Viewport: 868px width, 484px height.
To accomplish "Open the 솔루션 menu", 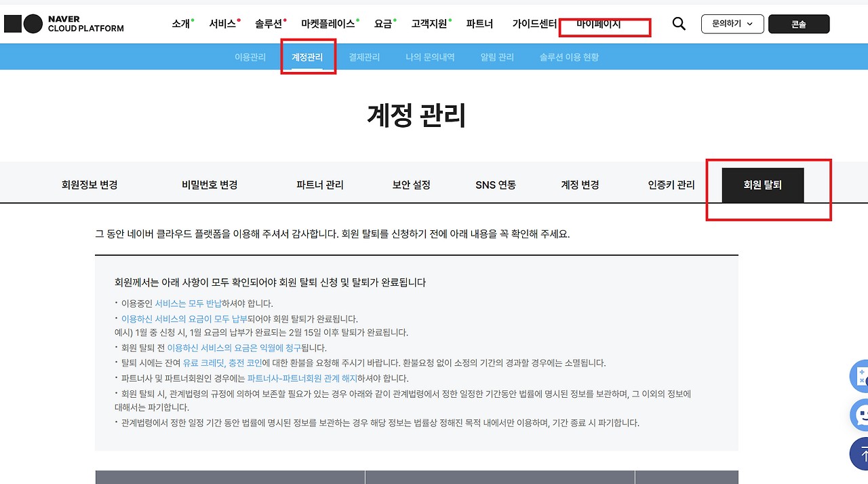I will (269, 24).
